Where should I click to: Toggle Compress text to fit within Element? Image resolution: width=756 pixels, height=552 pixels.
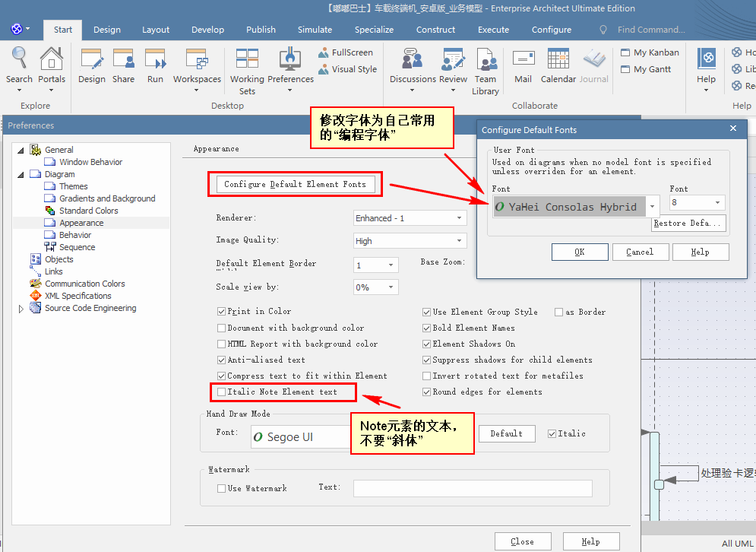(x=221, y=376)
